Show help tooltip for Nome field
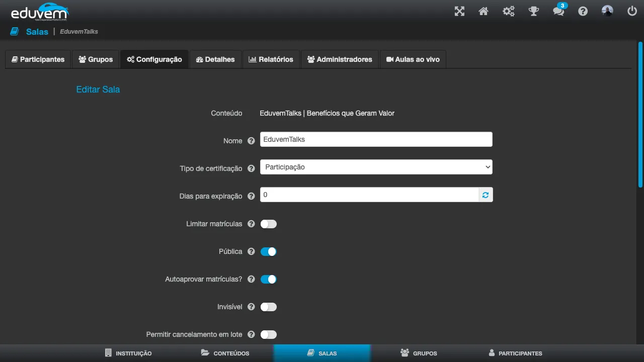644x362 pixels. click(x=251, y=141)
